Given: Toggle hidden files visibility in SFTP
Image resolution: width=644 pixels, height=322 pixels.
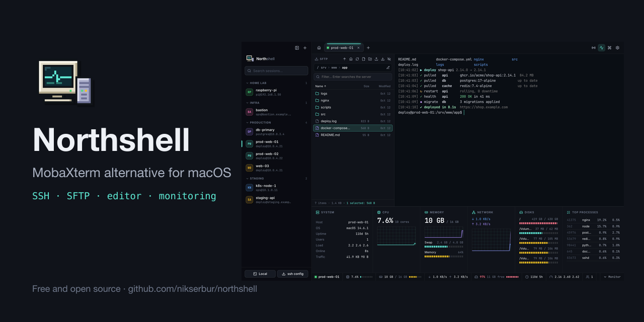Looking at the screenshot, I should click(389, 59).
